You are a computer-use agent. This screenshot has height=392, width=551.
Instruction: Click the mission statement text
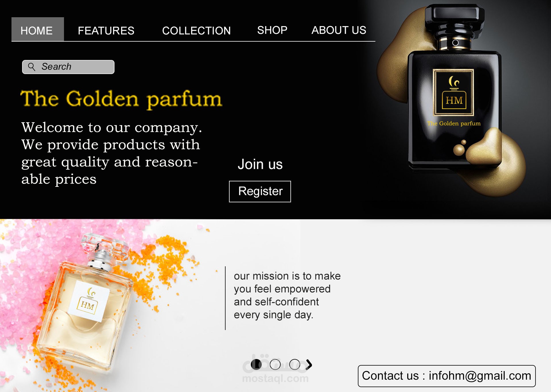point(287,295)
